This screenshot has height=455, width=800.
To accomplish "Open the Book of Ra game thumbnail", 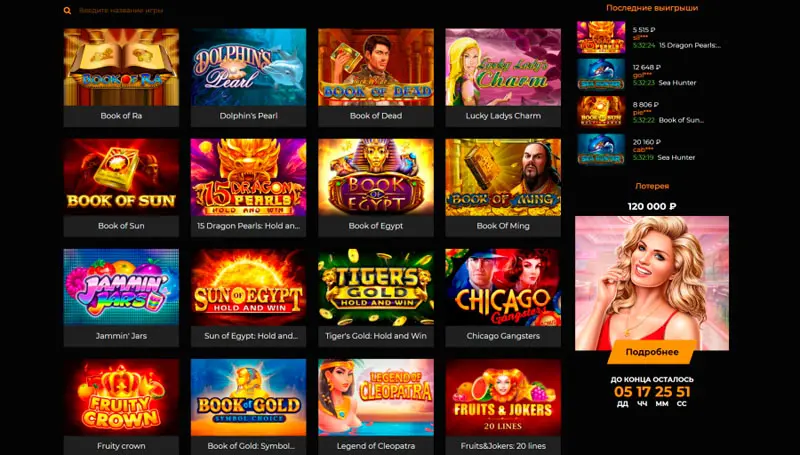I will (121, 67).
